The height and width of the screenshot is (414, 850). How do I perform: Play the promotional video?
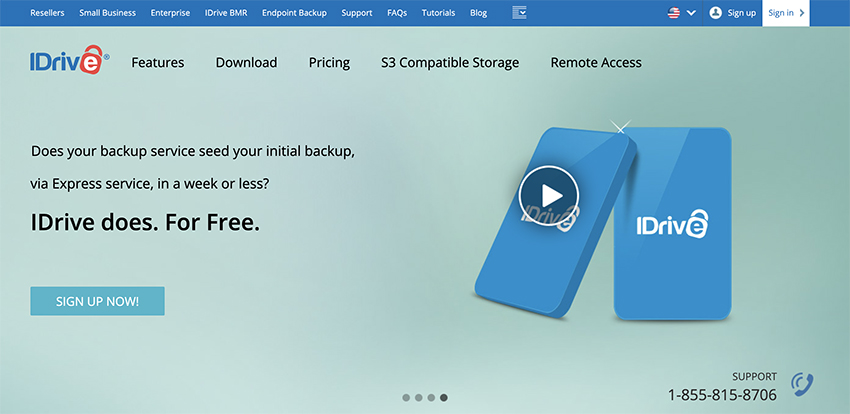coord(549,196)
